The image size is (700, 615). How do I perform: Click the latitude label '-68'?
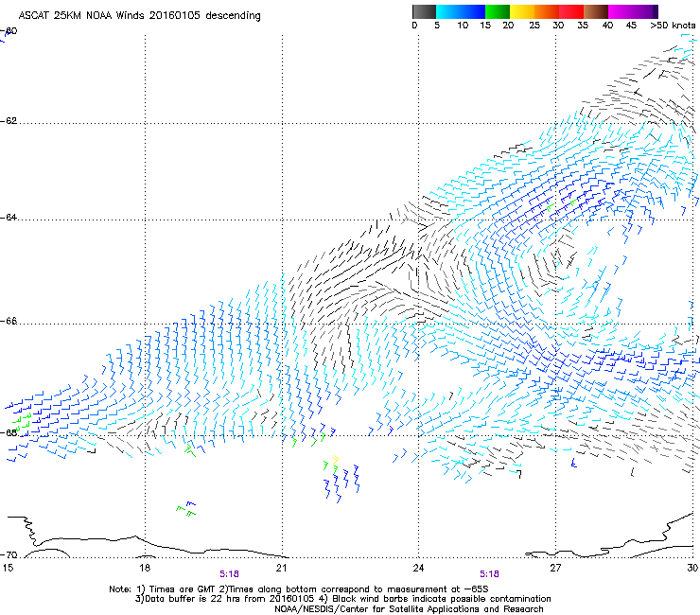pyautogui.click(x=9, y=432)
